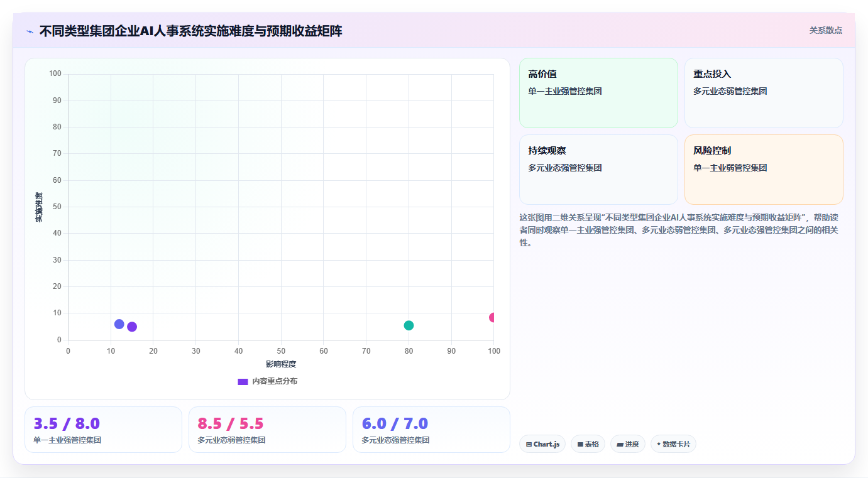Select the 3.5 / 8.0 data card
This screenshot has width=868, height=478.
pos(103,430)
